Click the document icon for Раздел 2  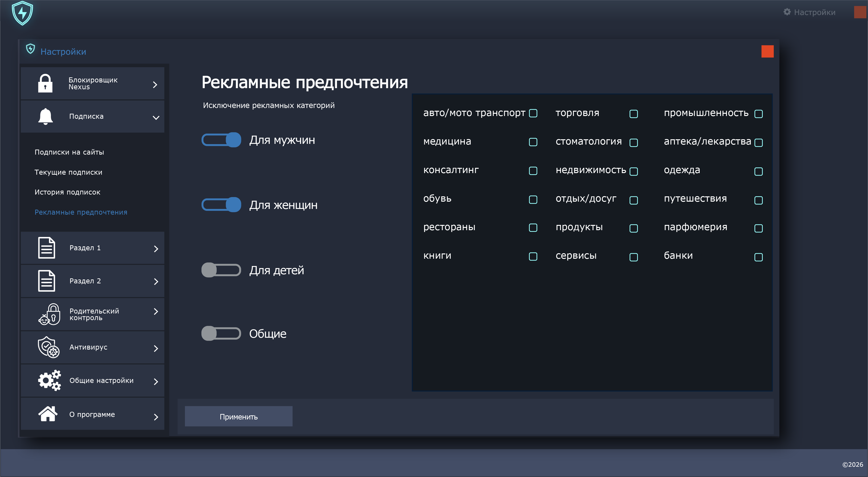coord(47,281)
